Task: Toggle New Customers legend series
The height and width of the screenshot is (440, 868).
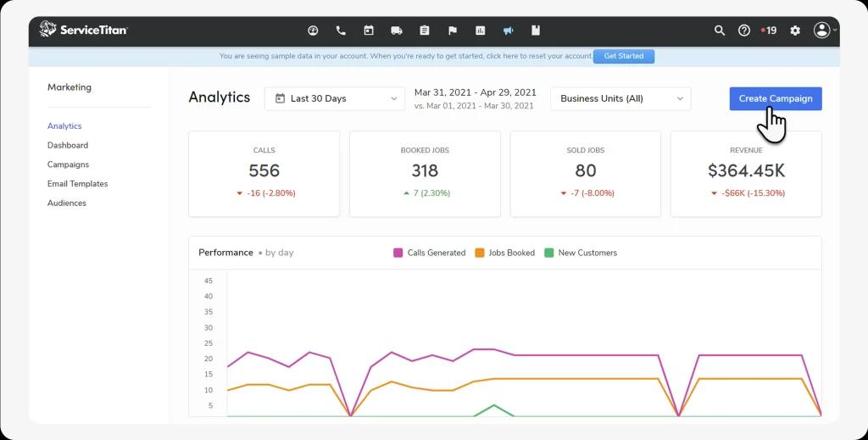Action: pos(581,253)
